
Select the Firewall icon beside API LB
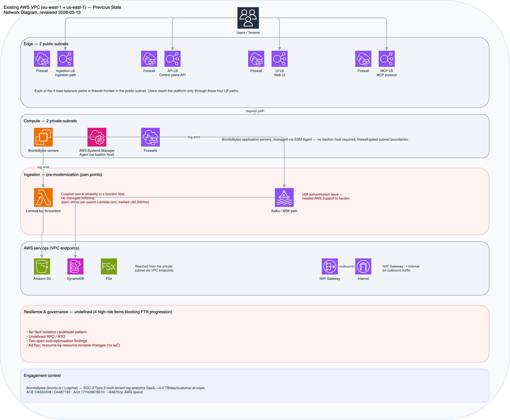click(x=149, y=59)
